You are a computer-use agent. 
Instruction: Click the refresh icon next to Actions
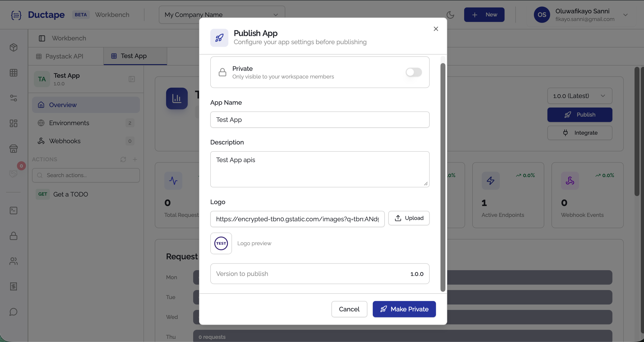[123, 159]
